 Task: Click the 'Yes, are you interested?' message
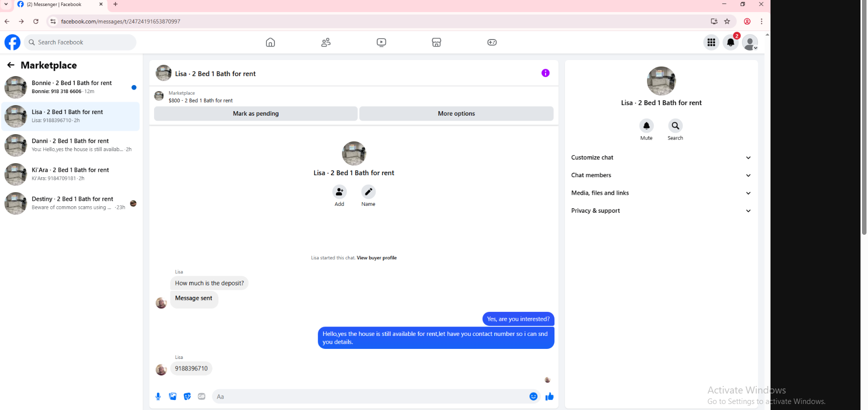(518, 319)
